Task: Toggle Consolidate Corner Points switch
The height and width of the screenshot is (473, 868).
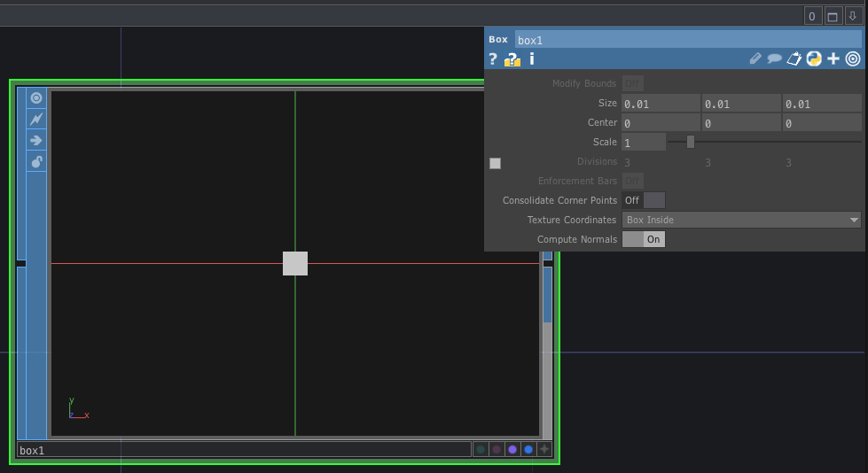Action: click(x=643, y=200)
